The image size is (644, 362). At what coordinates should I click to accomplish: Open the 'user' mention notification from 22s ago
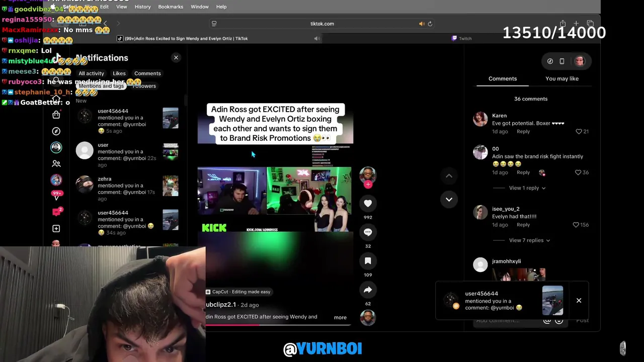tap(127, 155)
